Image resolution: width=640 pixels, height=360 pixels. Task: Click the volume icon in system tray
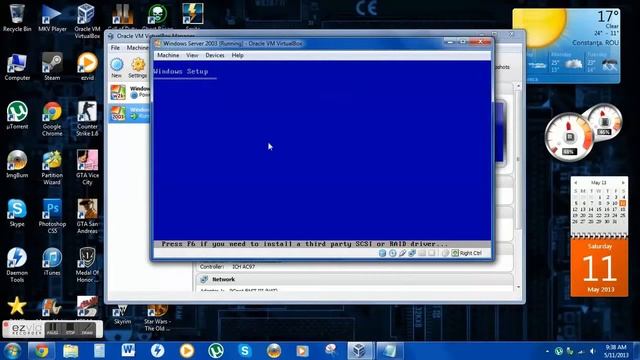click(x=592, y=351)
